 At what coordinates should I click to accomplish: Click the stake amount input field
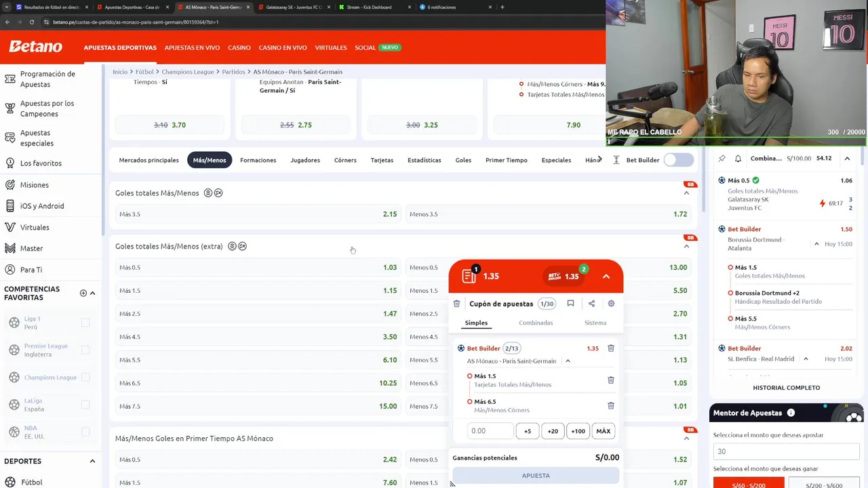[x=490, y=431]
